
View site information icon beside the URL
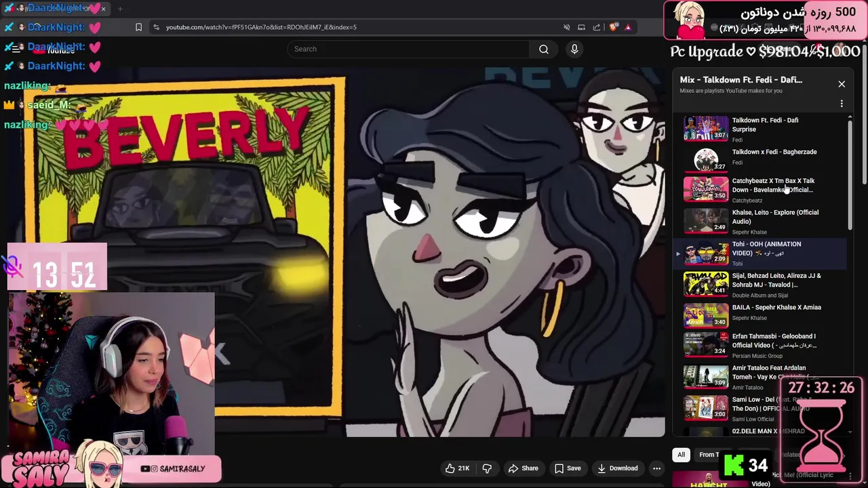click(157, 27)
